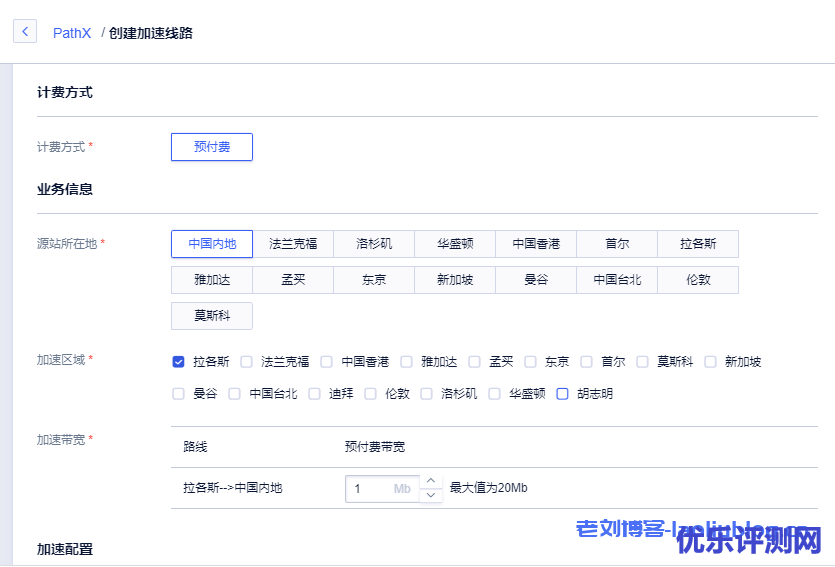Open the PathX breadcrumb link

[72, 33]
